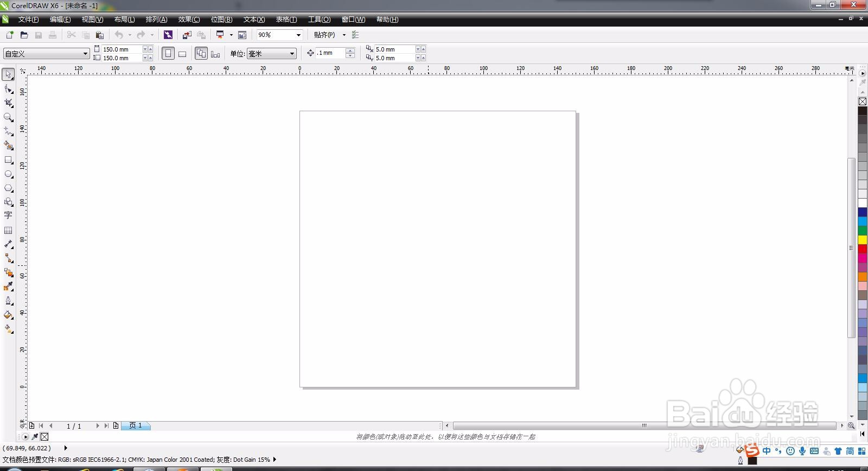Select the Crop tool
This screenshot has height=471, width=868.
pyautogui.click(x=8, y=103)
